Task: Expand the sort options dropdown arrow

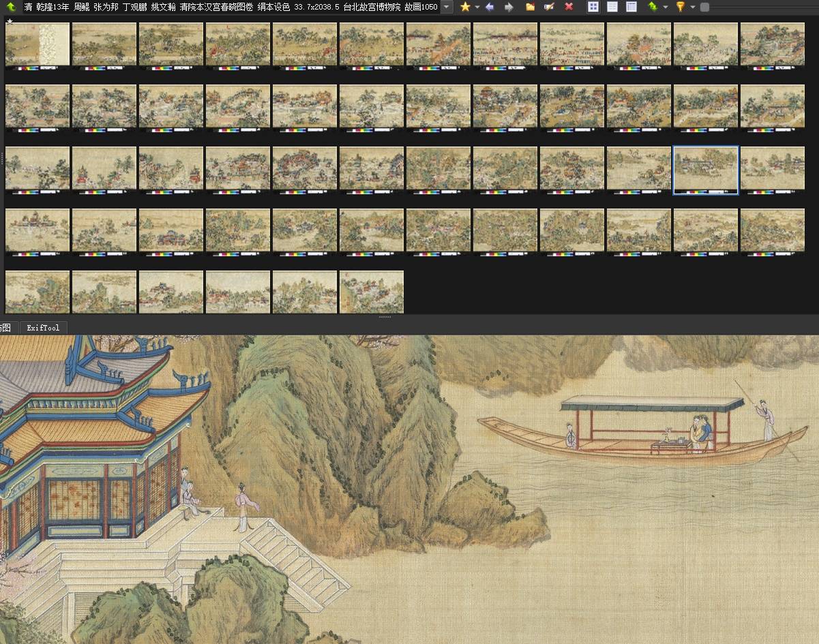Action: (665, 7)
